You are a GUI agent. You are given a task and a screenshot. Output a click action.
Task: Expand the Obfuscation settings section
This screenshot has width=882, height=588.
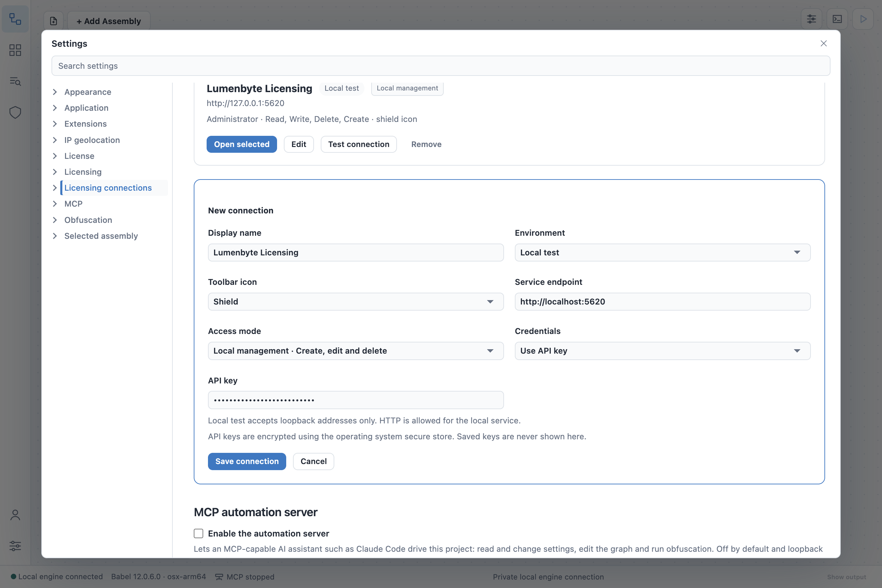55,220
